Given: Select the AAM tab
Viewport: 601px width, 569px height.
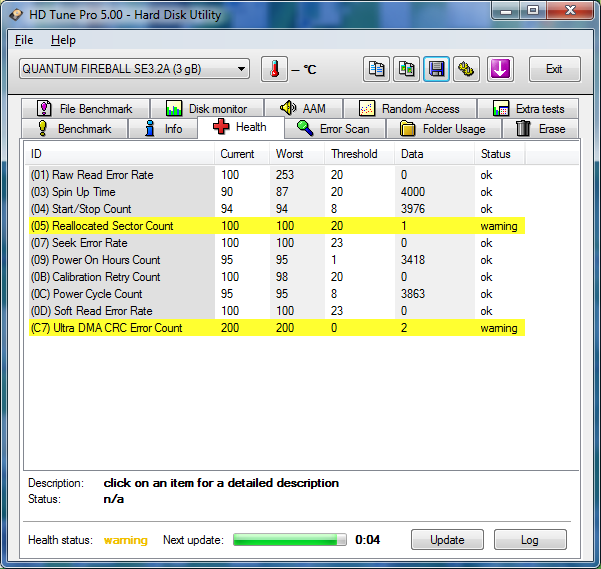Looking at the screenshot, I should tap(303, 109).
